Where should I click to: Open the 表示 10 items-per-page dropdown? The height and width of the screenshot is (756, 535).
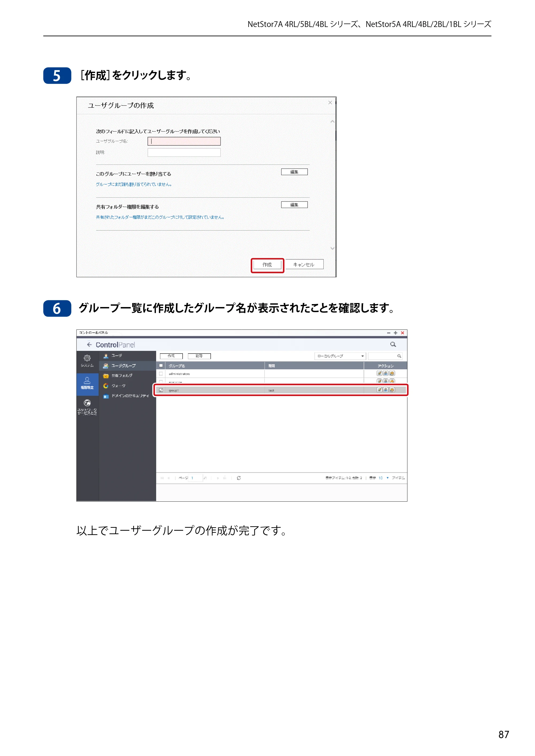(x=383, y=478)
